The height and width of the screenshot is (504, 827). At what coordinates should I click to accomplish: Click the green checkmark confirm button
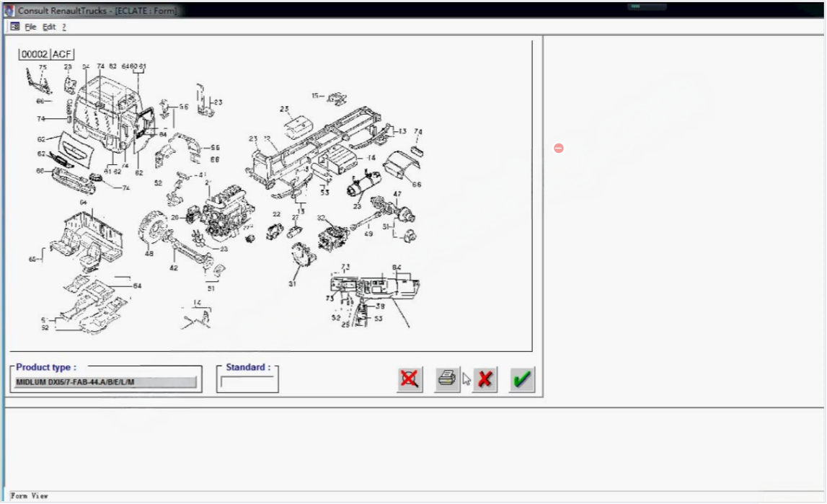pyautogui.click(x=522, y=379)
